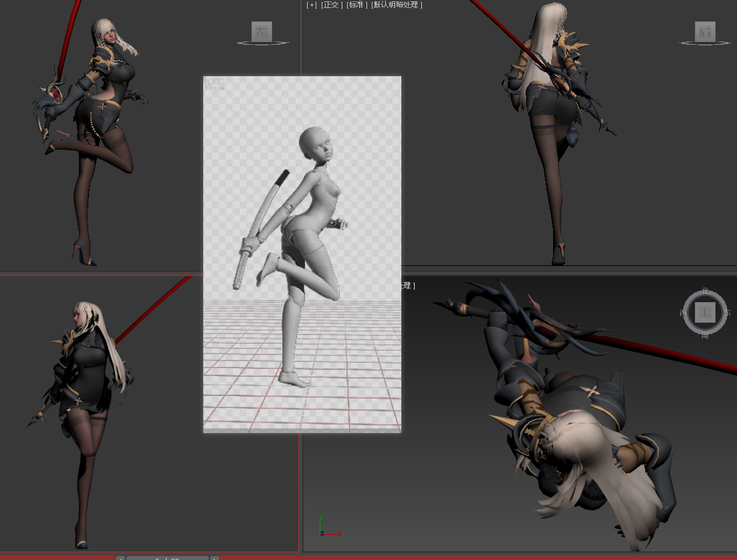Open the [+] viewport general menu
The image size is (737, 560).
[312, 5]
